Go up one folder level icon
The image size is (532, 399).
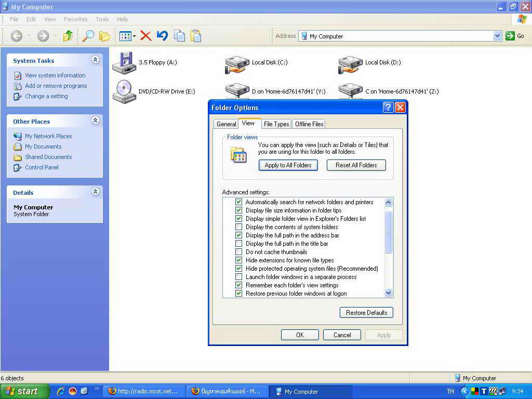68,36
